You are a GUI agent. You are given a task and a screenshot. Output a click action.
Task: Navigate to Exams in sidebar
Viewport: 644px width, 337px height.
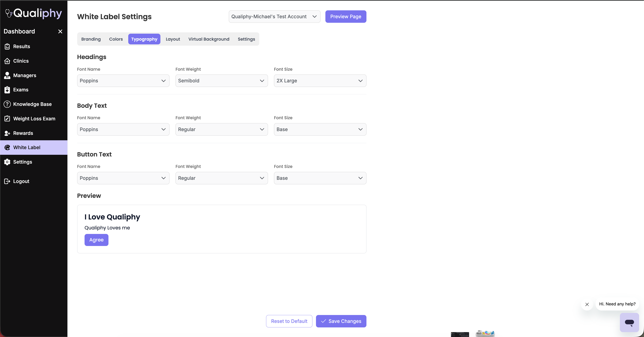pos(34,90)
